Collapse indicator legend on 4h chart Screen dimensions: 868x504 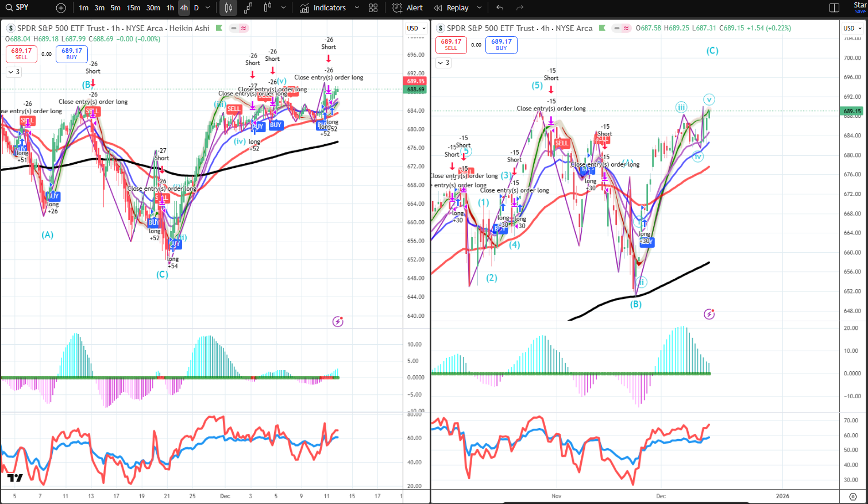pyautogui.click(x=443, y=63)
